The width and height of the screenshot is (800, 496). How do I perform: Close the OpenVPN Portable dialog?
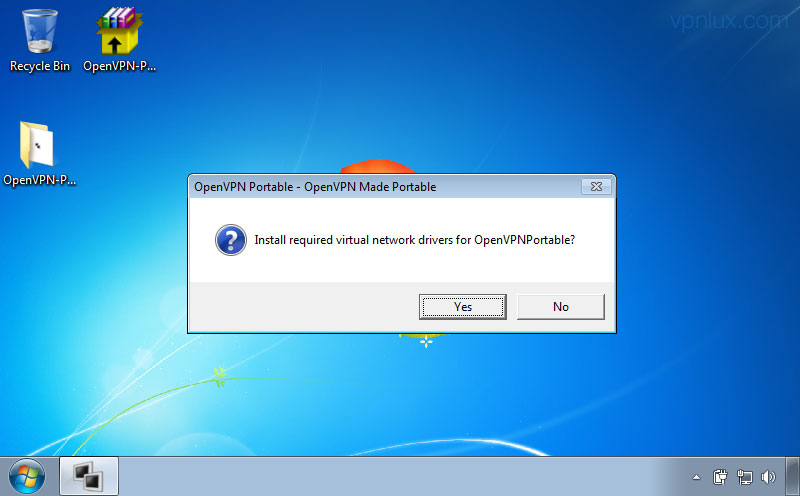[596, 187]
